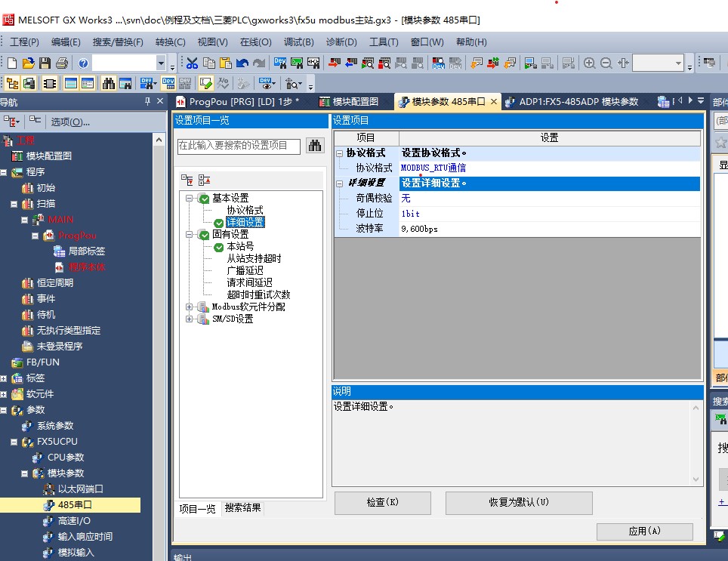The height and width of the screenshot is (561, 728).
Task: Click the Zoom in magnifier icon
Action: click(589, 63)
